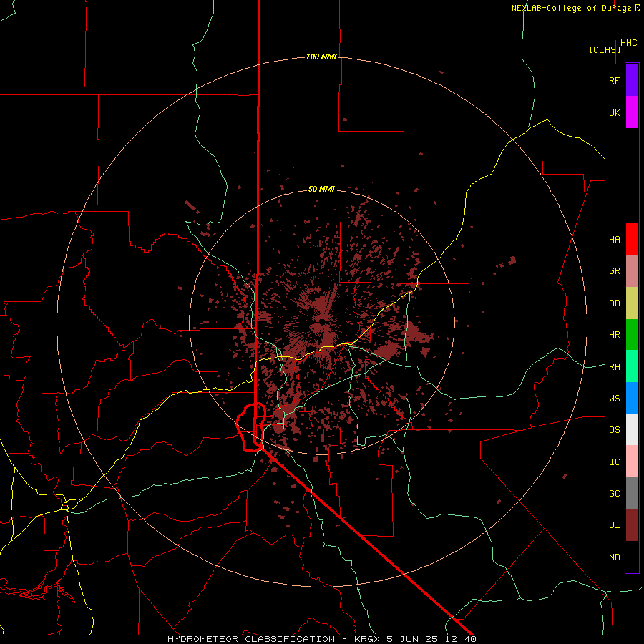Click the GC gray legend color
Screen dimensions: 644x644
[x=632, y=493]
